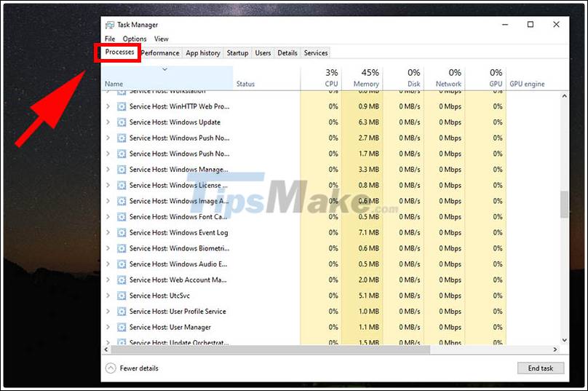Click the 7.1 MB memory value
This screenshot has height=391, width=588.
[x=369, y=233]
